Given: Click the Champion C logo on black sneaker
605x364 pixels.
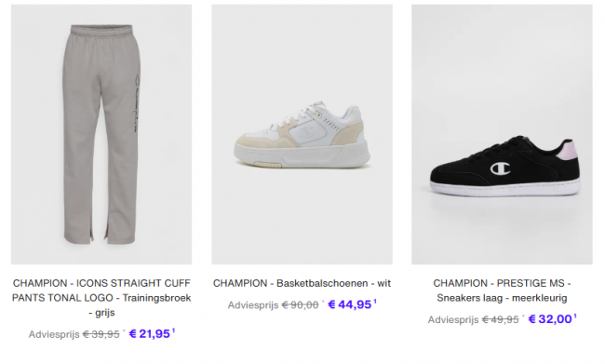Looking at the screenshot, I should pos(500,169).
